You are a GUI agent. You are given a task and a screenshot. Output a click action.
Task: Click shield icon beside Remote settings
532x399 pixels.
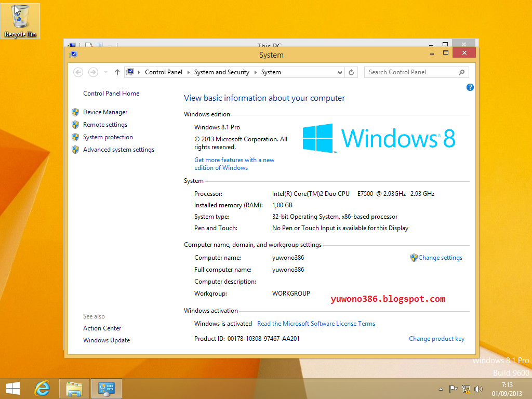[75, 125]
